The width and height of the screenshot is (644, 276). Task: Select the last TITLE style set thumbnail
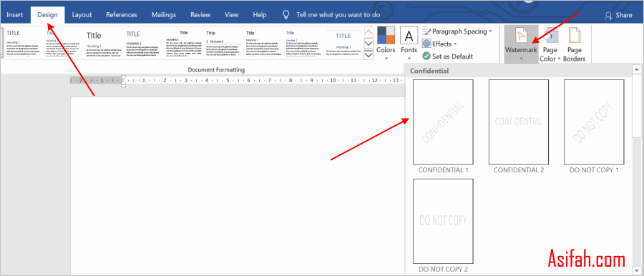343,43
